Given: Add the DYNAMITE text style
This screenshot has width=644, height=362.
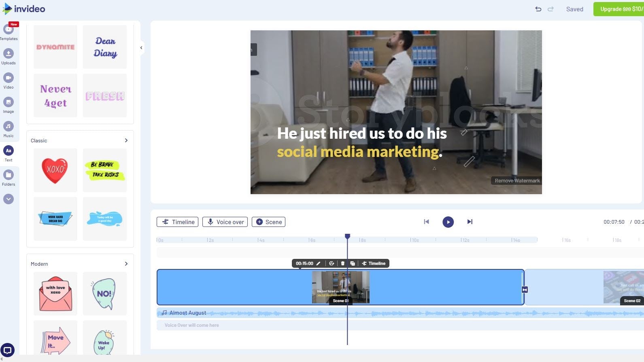Looking at the screenshot, I should (55, 47).
